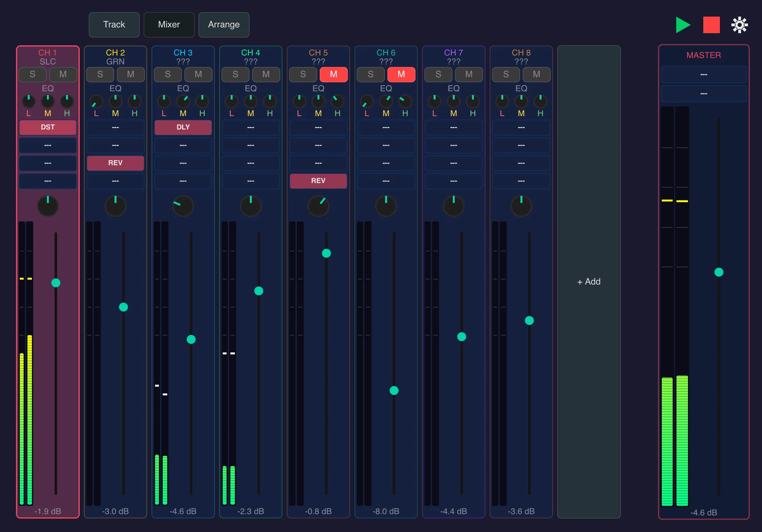Unmute channel 5 with M button

click(333, 74)
